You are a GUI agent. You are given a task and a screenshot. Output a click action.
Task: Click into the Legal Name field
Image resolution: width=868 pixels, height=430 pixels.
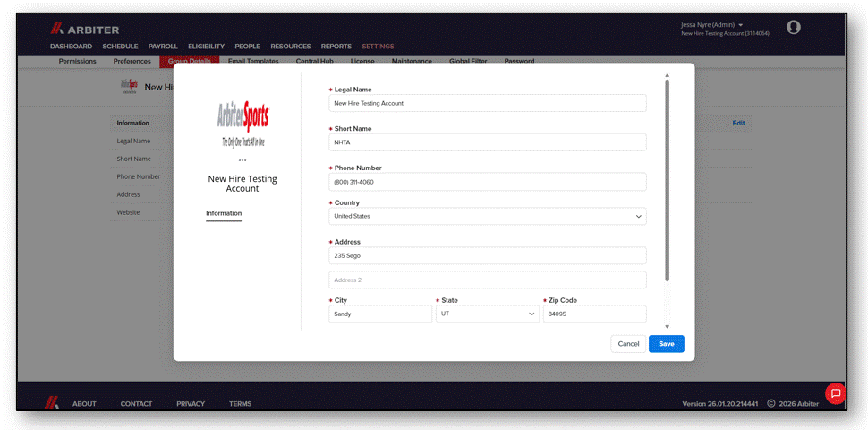pos(487,103)
